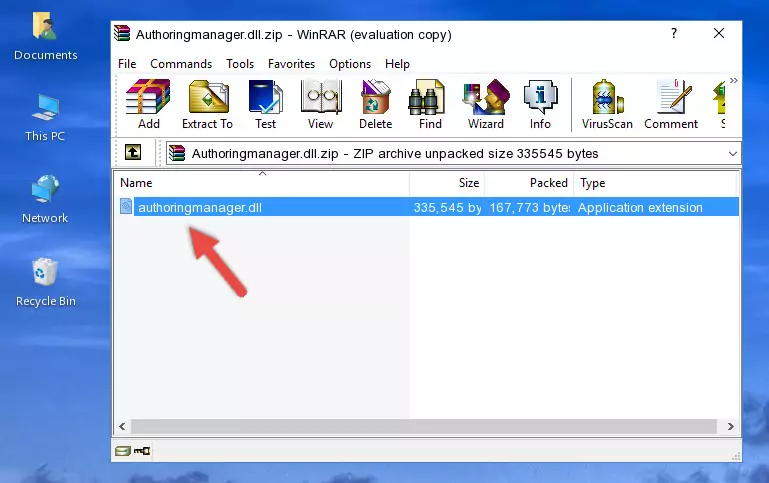
Task: Expand the archive path dropdown arrow
Action: (732, 153)
